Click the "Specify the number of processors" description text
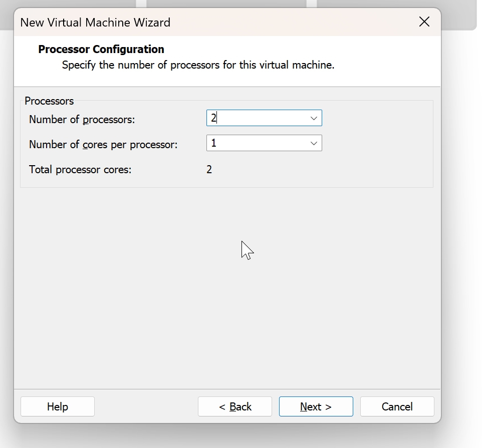The width and height of the screenshot is (482, 448). click(x=198, y=65)
